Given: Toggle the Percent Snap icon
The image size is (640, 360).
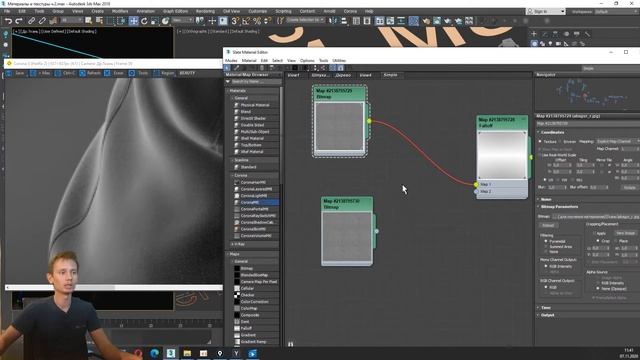Looking at the screenshot, I should [257, 21].
